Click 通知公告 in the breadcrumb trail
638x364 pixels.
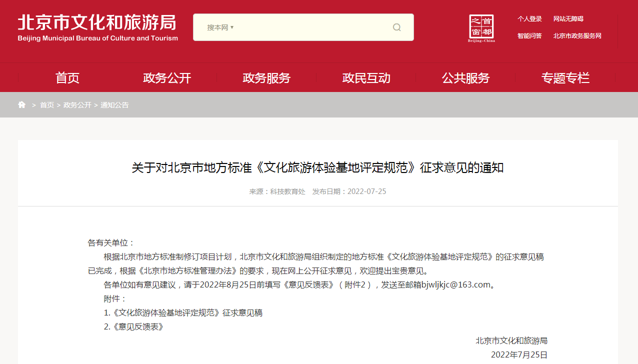pyautogui.click(x=114, y=105)
